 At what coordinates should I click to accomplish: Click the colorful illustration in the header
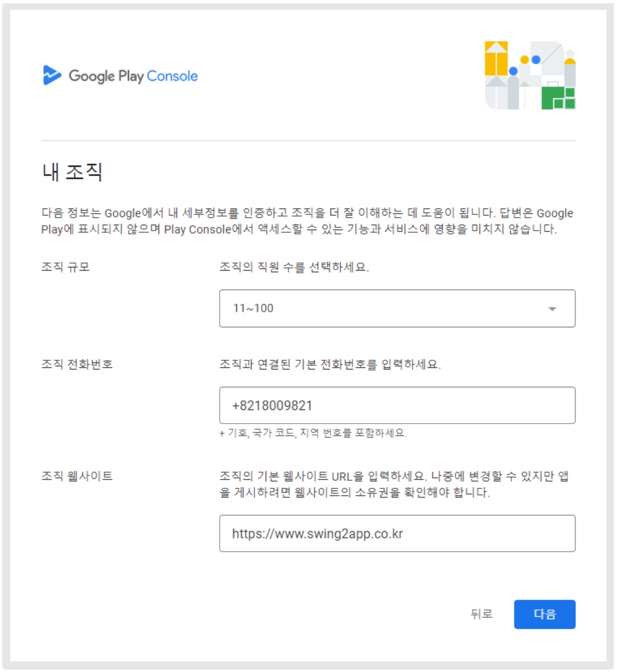click(530, 75)
